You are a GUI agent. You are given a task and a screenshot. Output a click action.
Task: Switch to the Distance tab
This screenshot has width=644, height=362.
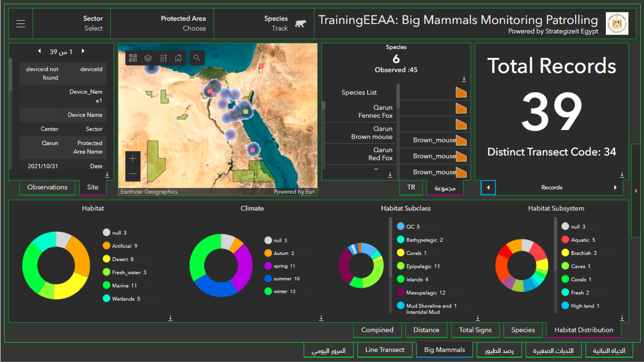tap(426, 330)
